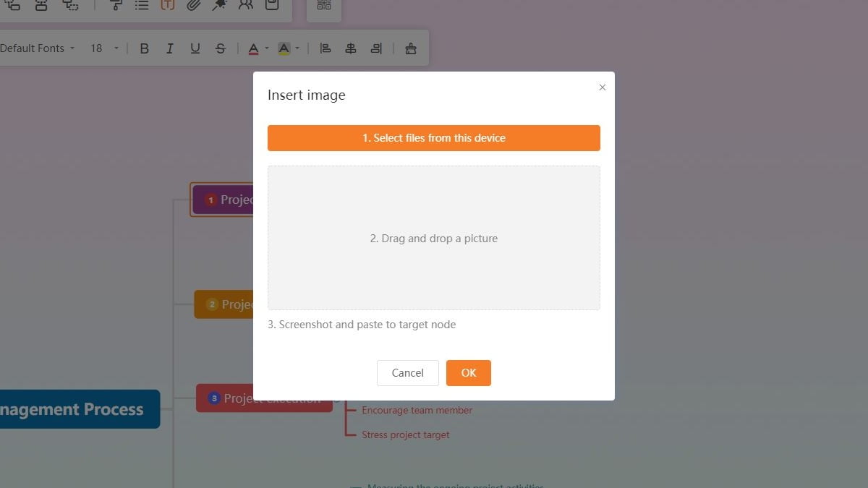This screenshot has width=868, height=488.
Task: Cancel the Insert image dialog
Action: coord(408,373)
